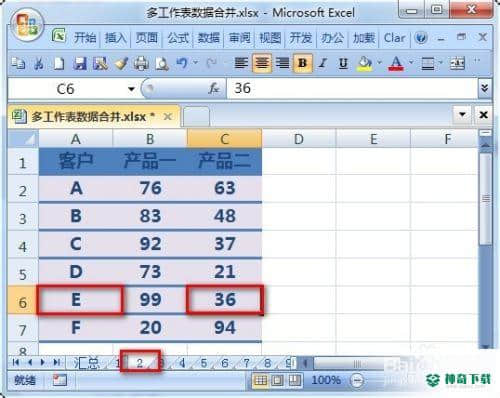Switch to the 汇总 sheet tab
Screen dimensions: 500x398
[x=86, y=363]
